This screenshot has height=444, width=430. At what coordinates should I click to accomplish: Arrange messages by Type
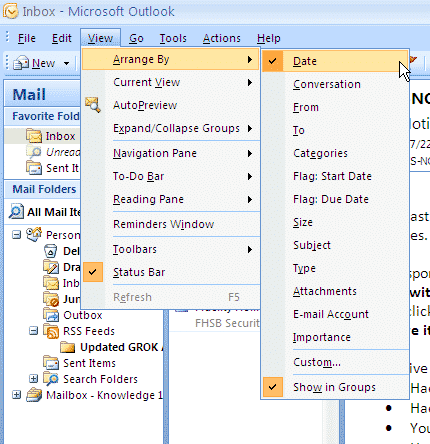pos(335,268)
